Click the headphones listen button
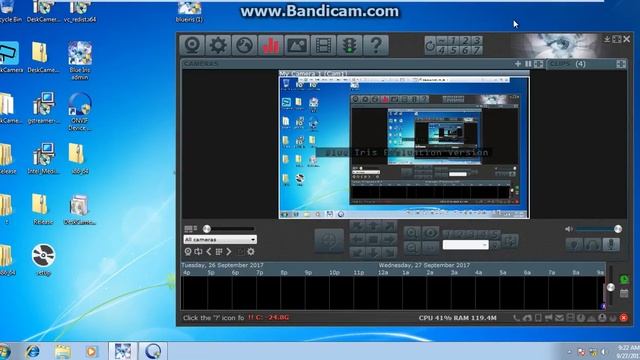The width and height of the screenshot is (640, 360). tap(592, 244)
